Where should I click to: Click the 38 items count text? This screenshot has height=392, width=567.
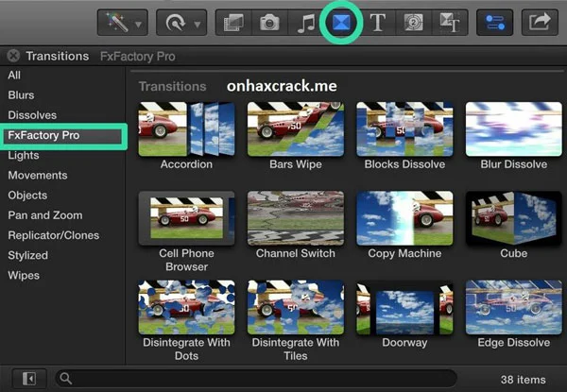[x=523, y=380]
